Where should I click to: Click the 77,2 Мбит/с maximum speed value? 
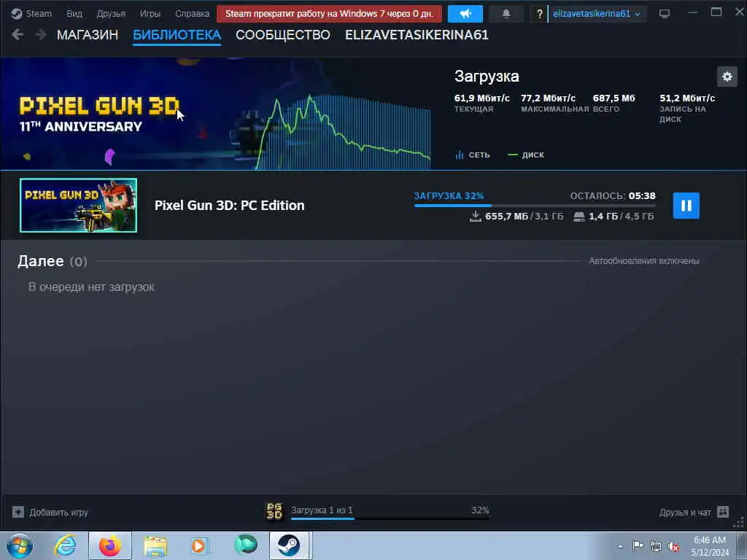click(548, 98)
